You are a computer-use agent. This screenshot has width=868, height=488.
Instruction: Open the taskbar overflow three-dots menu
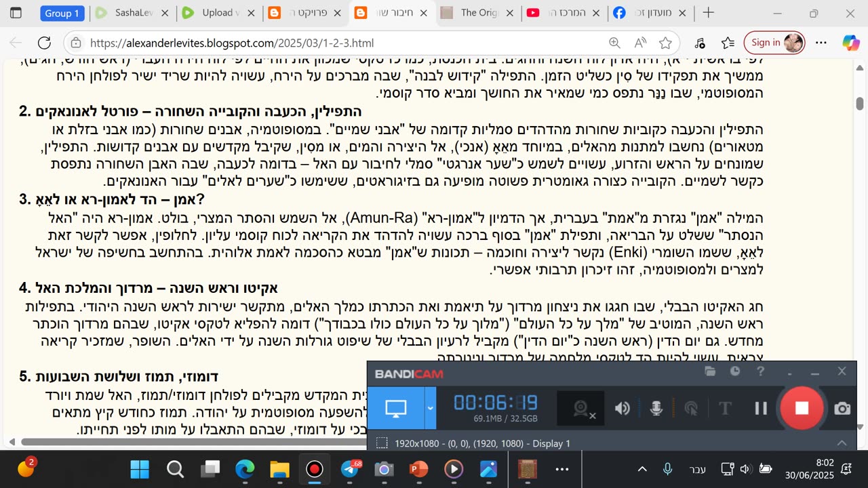(562, 469)
